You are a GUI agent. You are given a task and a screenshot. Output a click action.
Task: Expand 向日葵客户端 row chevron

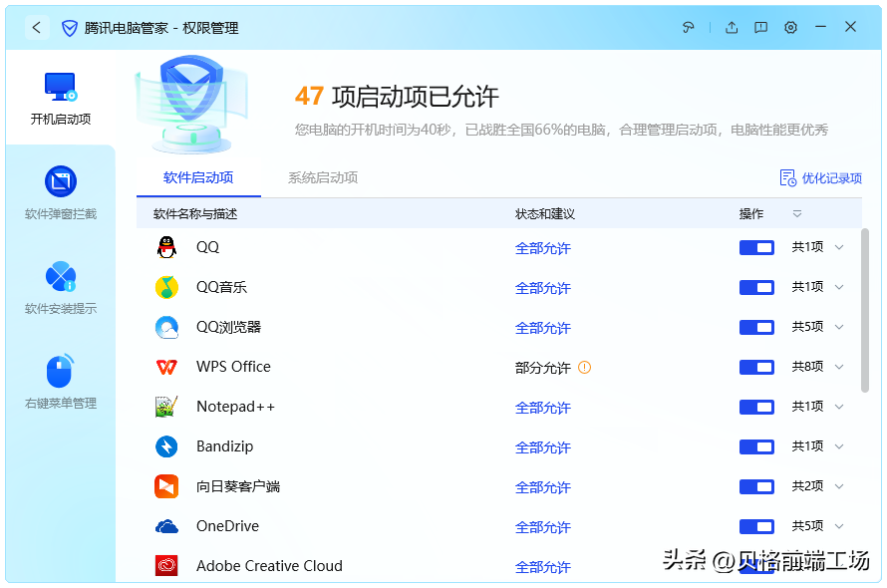point(839,486)
